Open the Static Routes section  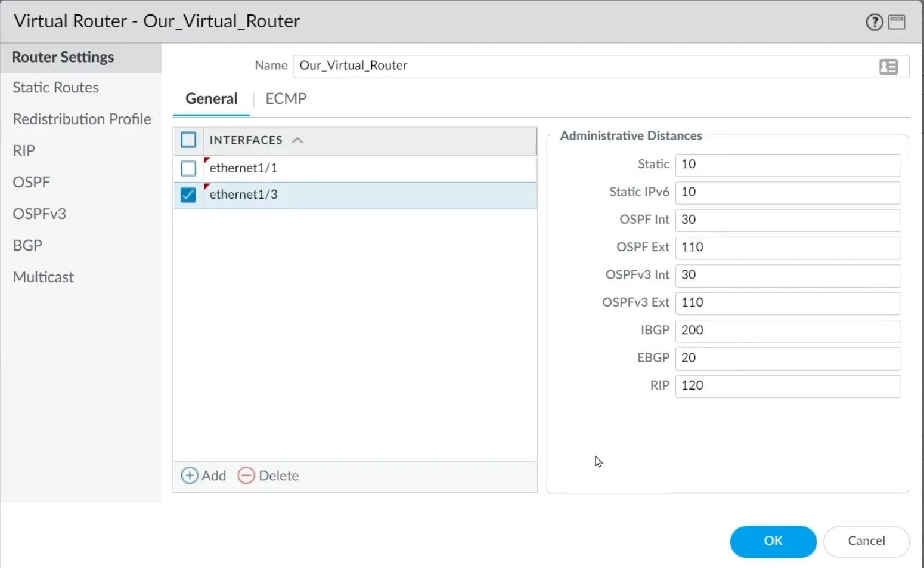point(55,87)
